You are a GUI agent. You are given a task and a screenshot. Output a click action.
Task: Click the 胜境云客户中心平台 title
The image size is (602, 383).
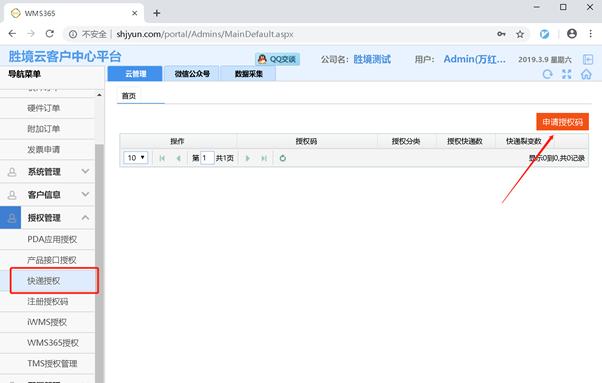point(65,56)
